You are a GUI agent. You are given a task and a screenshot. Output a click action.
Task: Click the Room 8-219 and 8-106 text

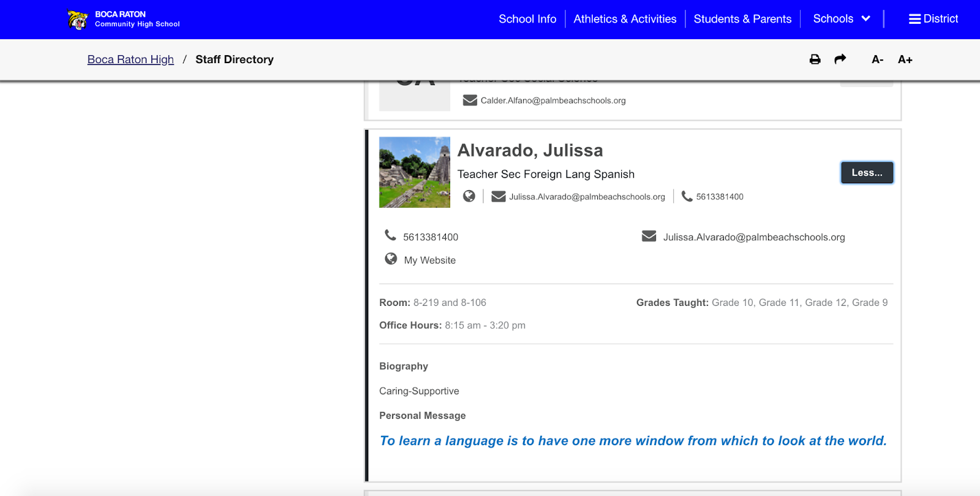click(432, 302)
